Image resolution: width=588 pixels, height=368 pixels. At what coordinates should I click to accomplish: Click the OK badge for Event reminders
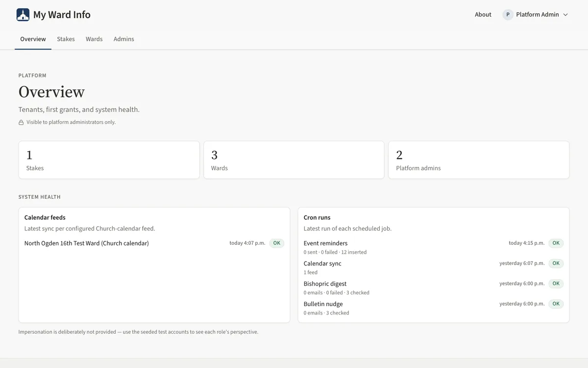[x=556, y=243]
